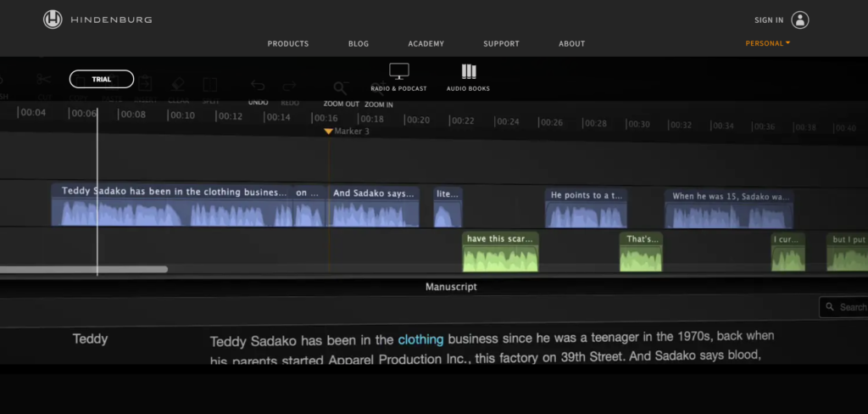Open the Products menu

[288, 44]
